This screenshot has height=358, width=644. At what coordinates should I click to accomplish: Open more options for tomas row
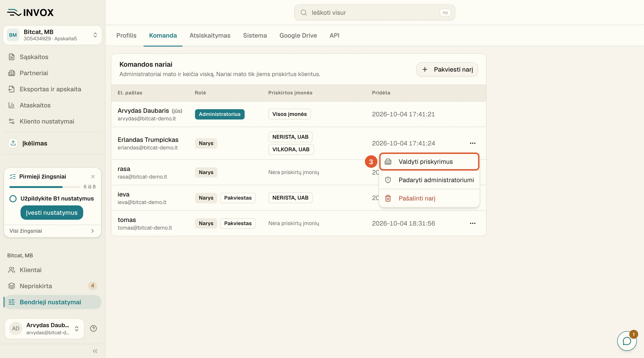472,223
